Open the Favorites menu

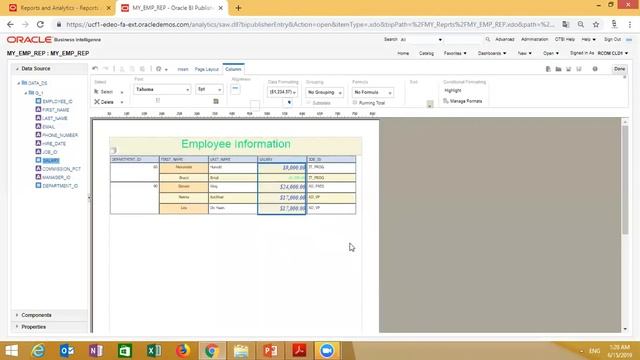tap(455, 53)
